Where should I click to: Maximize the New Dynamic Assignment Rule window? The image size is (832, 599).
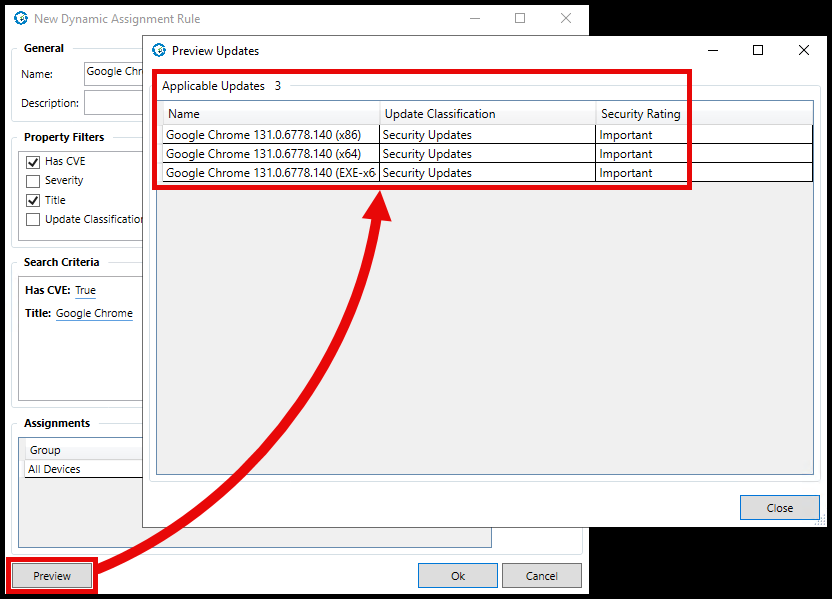tap(520, 19)
